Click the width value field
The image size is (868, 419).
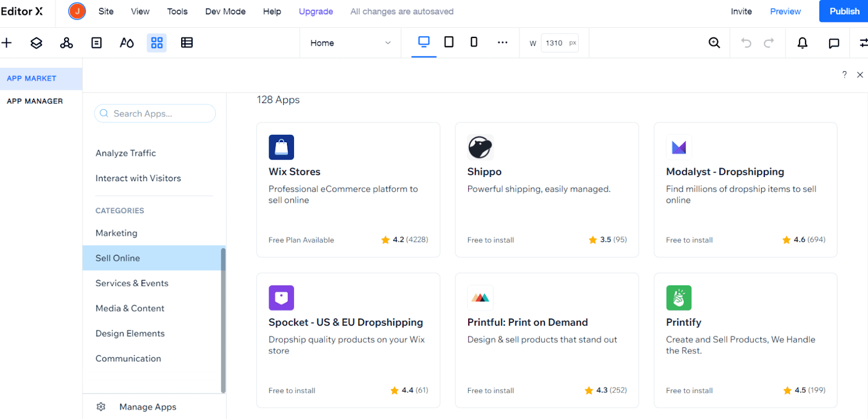click(560, 43)
